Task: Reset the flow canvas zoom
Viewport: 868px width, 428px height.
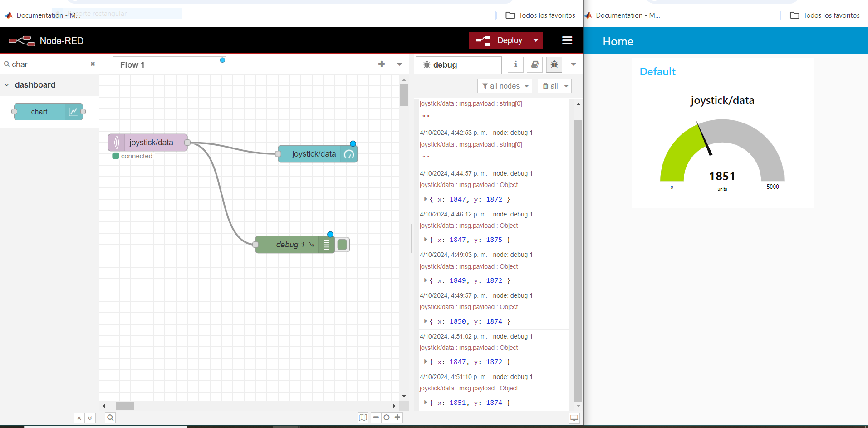Action: pyautogui.click(x=387, y=418)
